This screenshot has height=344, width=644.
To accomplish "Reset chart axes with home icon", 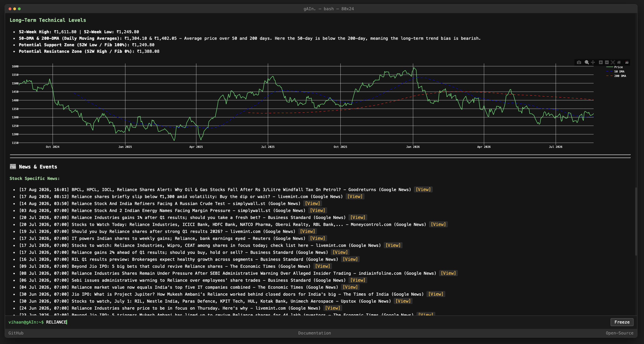I will [x=619, y=62].
